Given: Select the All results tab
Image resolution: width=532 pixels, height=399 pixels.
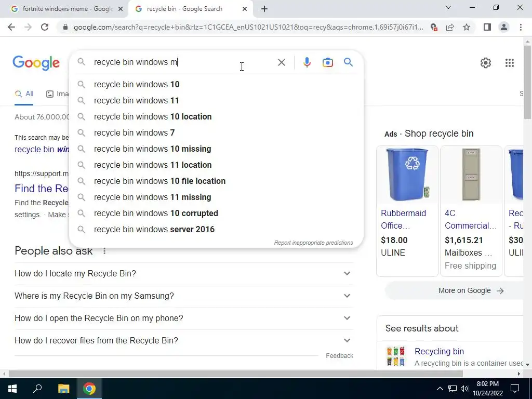Looking at the screenshot, I should click(24, 94).
